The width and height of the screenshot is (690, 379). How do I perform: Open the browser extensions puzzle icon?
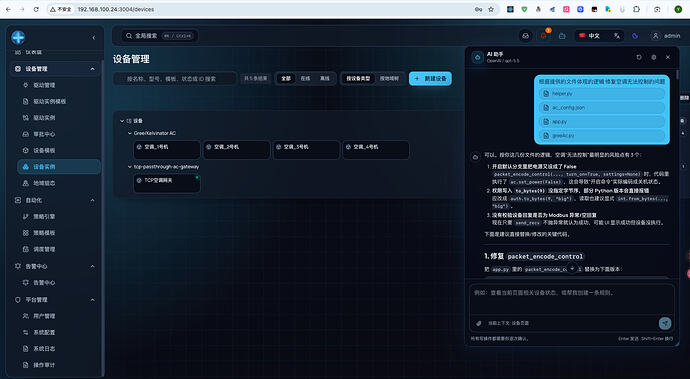636,9
